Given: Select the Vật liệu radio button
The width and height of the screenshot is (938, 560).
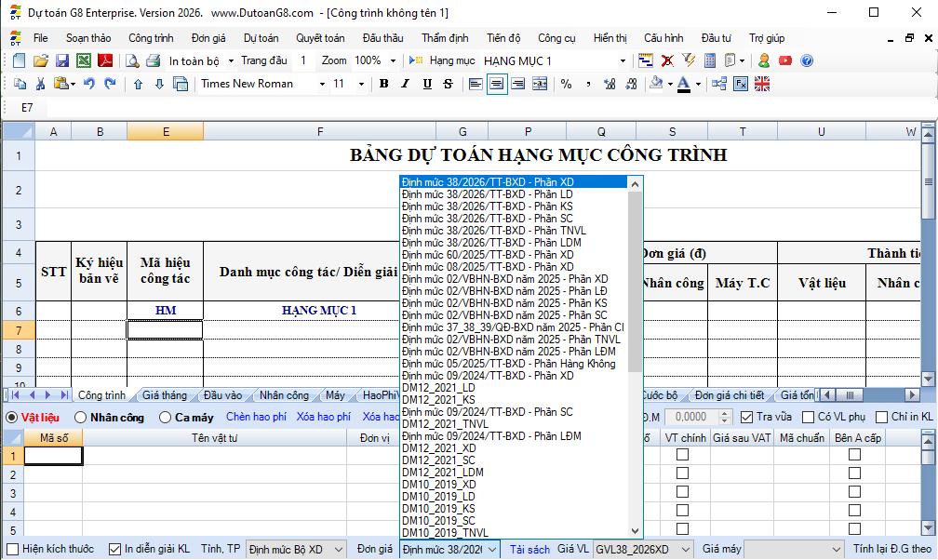Looking at the screenshot, I should 11,417.
